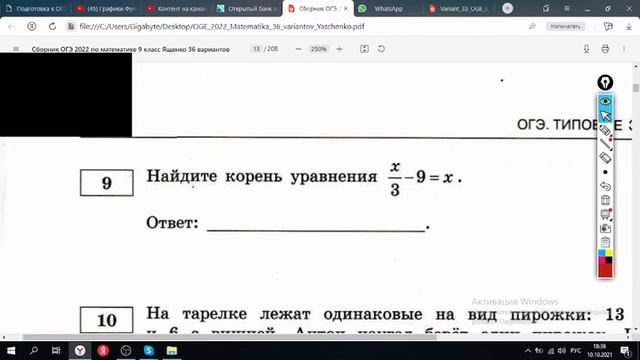Switch to the 'Подготовка к ОГ' tab
The image size is (640, 360).
pyautogui.click(x=35, y=9)
